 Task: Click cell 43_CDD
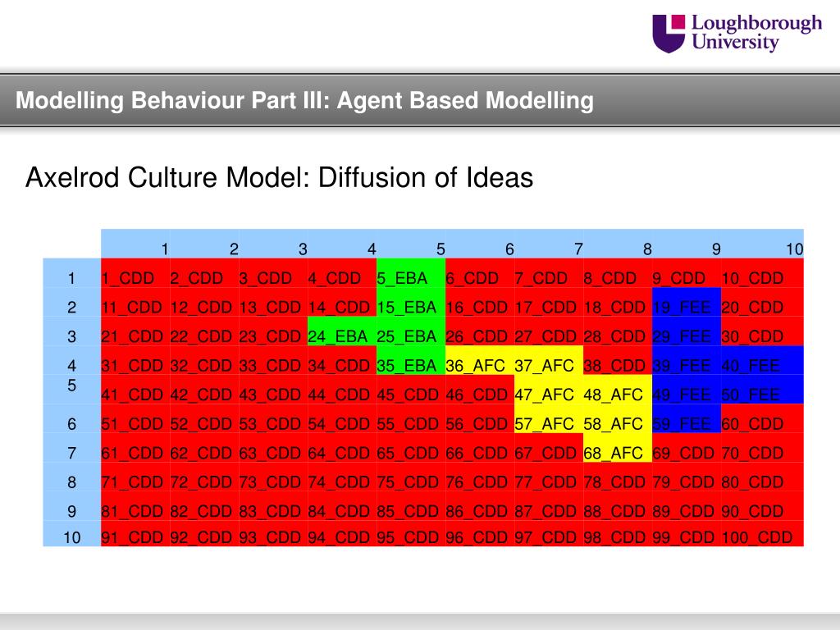(x=273, y=389)
